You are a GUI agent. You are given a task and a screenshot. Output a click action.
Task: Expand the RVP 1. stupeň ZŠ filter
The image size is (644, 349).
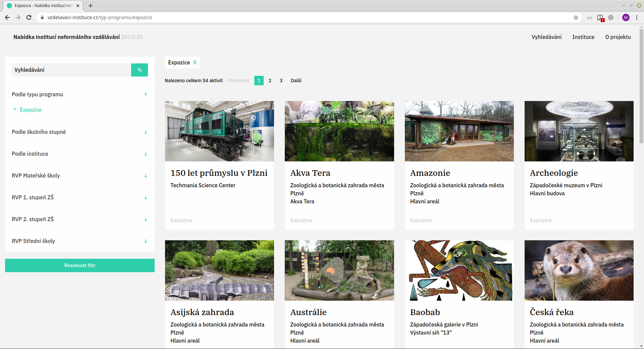80,197
